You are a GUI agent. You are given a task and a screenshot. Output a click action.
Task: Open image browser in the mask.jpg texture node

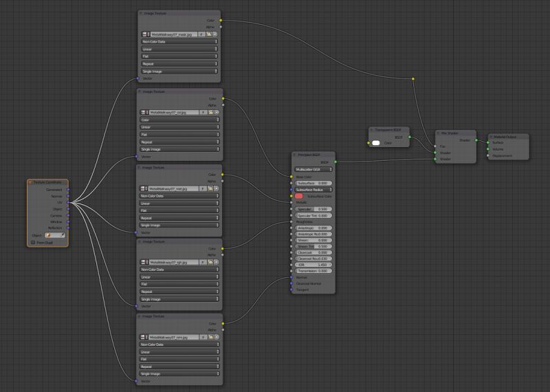(x=146, y=34)
